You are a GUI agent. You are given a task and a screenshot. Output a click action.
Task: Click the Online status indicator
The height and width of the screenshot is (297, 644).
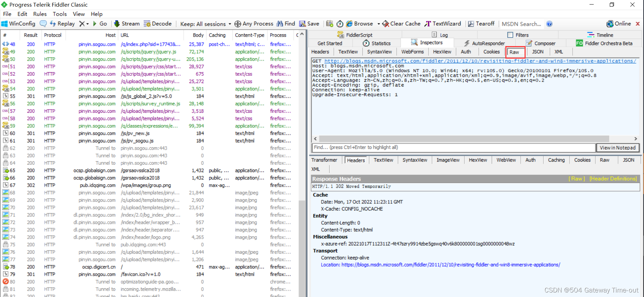point(619,24)
